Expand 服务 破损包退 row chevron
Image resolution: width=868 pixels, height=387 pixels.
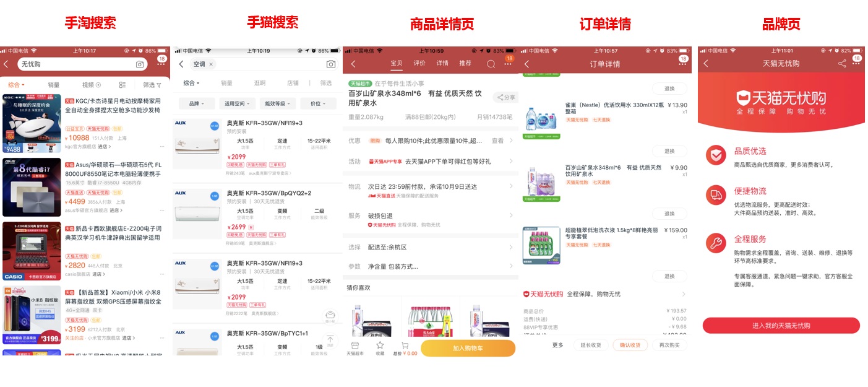[510, 215]
